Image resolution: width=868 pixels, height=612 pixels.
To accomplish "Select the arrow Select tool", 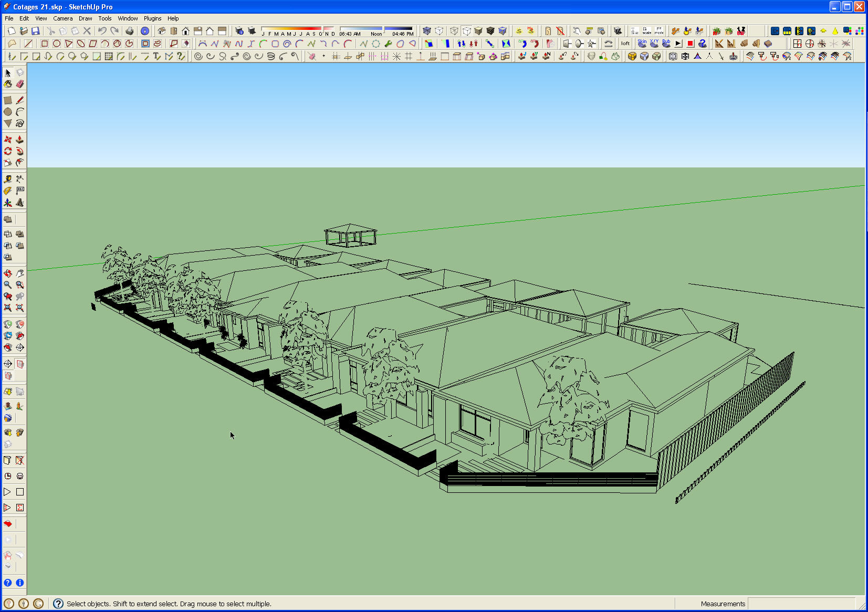I will click(x=8, y=72).
